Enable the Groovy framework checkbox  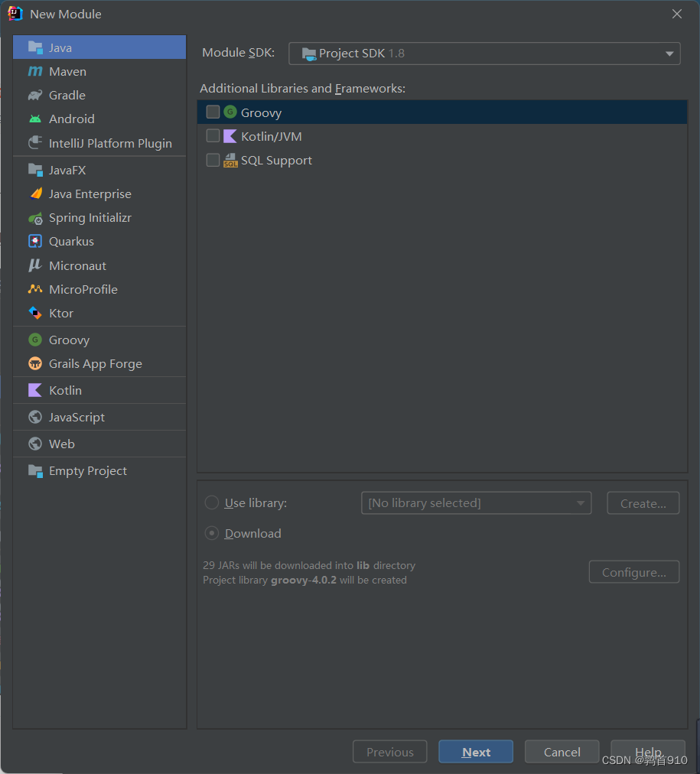tap(213, 112)
